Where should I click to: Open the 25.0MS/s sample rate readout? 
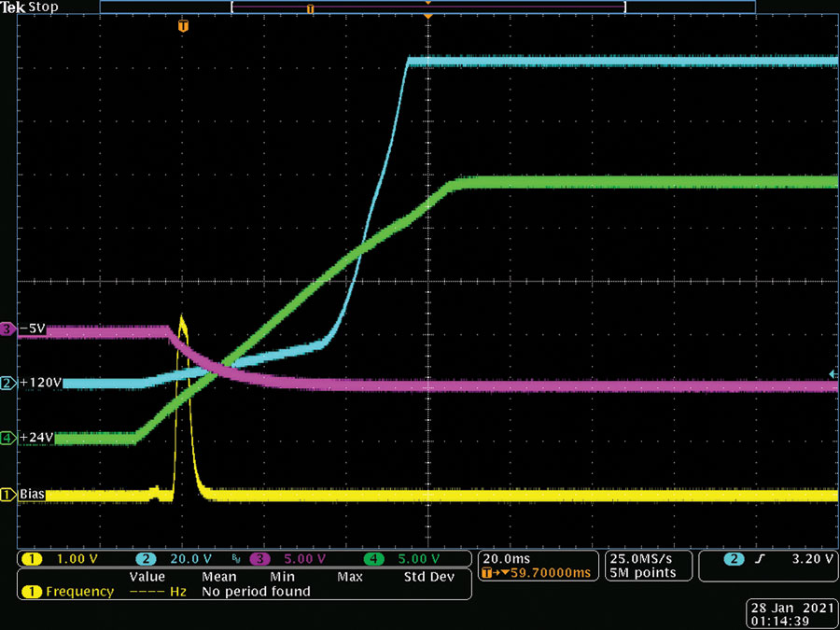pos(641,559)
